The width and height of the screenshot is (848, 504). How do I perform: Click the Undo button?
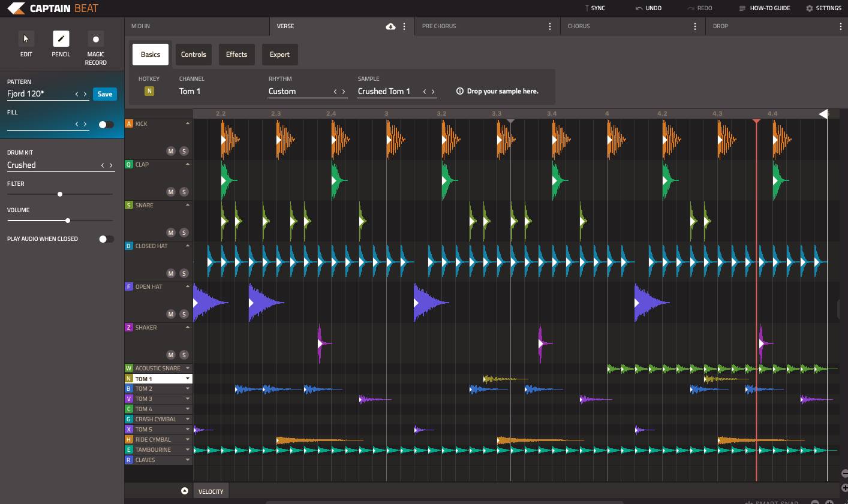[x=649, y=8]
